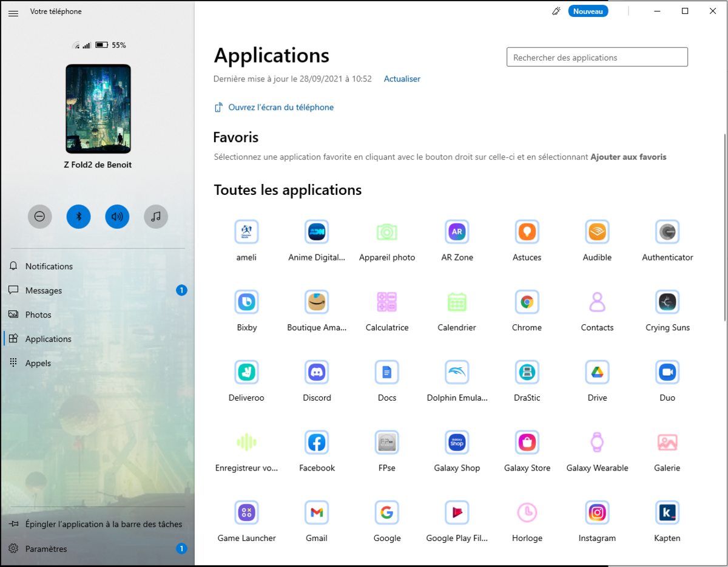The width and height of the screenshot is (728, 567).
Task: Open the Galerie app
Action: click(667, 443)
